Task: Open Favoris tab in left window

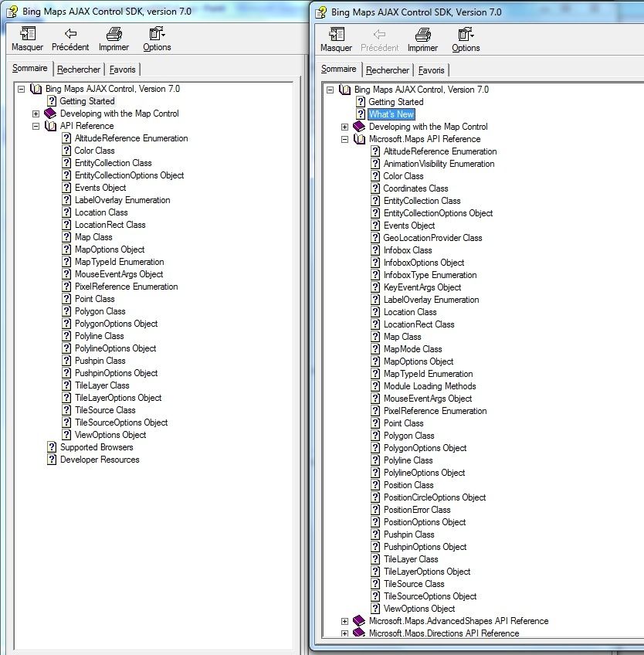Action: [122, 70]
